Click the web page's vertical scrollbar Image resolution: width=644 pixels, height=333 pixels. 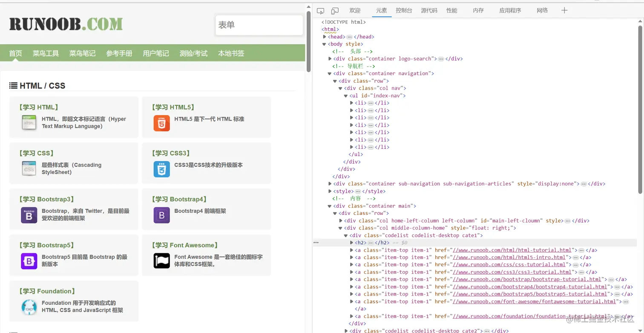pos(308,42)
